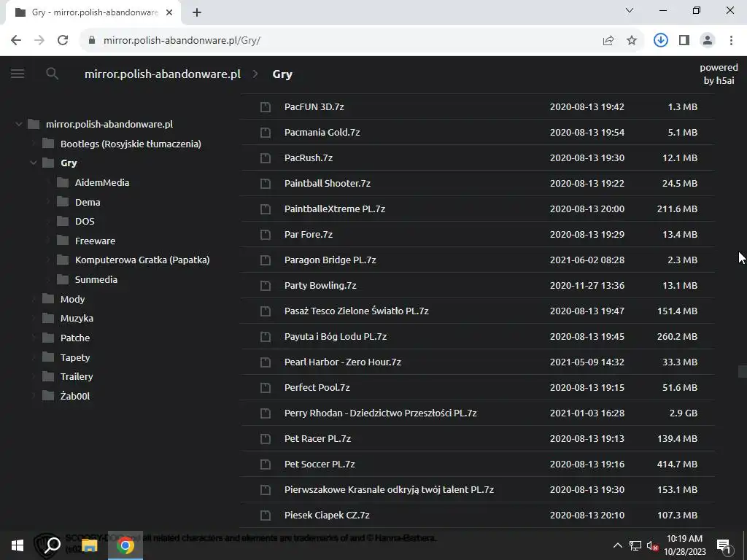Open Windows Start menu

tap(18, 545)
